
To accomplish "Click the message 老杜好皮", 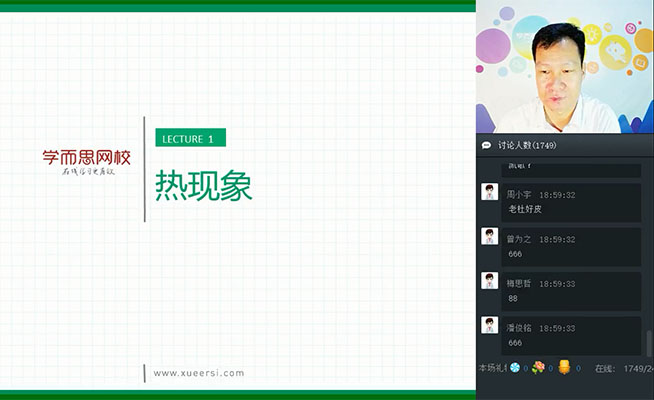I will click(x=525, y=209).
